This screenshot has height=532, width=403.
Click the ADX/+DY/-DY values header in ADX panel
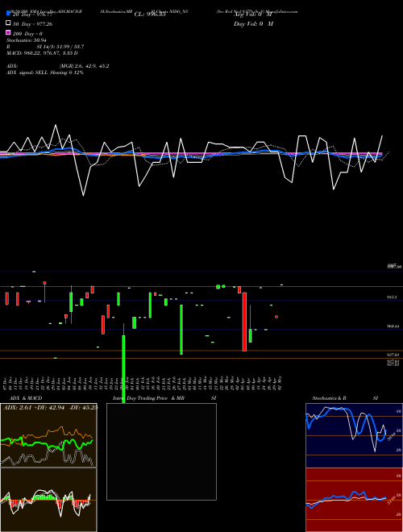(x=50, y=407)
